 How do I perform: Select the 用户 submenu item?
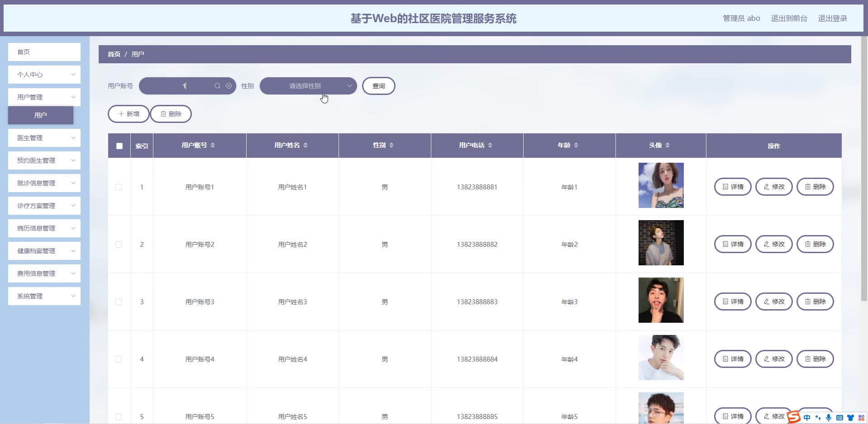[x=41, y=115]
